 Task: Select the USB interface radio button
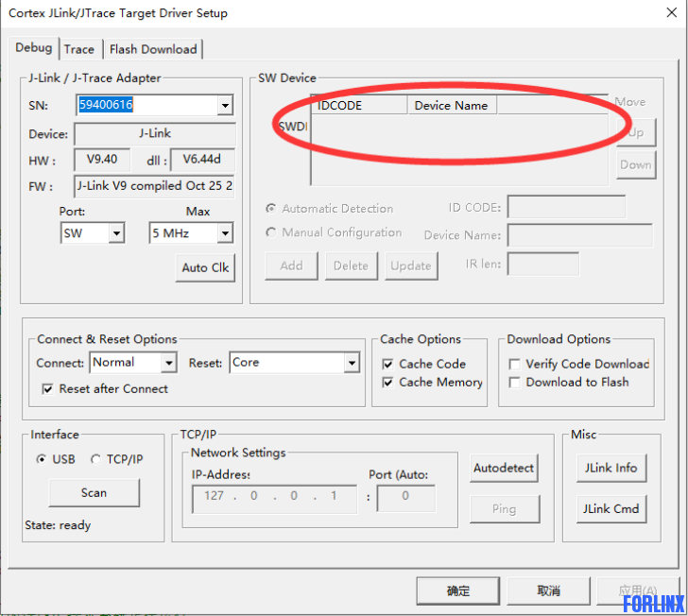coord(42,459)
